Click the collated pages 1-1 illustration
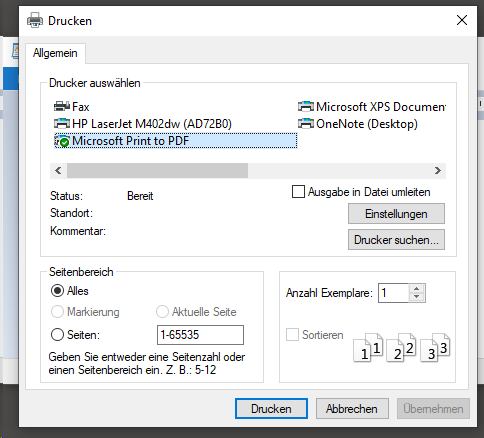The height and width of the screenshot is (438, 484). (368, 347)
